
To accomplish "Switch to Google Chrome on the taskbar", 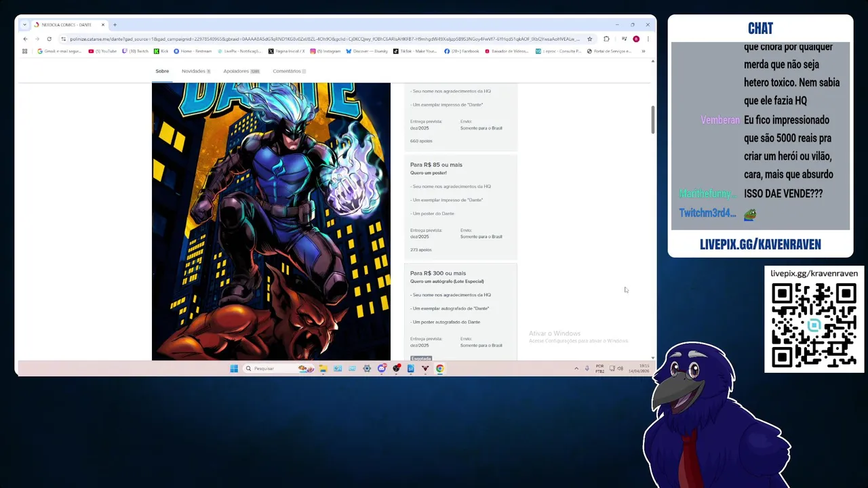I will coord(440,369).
